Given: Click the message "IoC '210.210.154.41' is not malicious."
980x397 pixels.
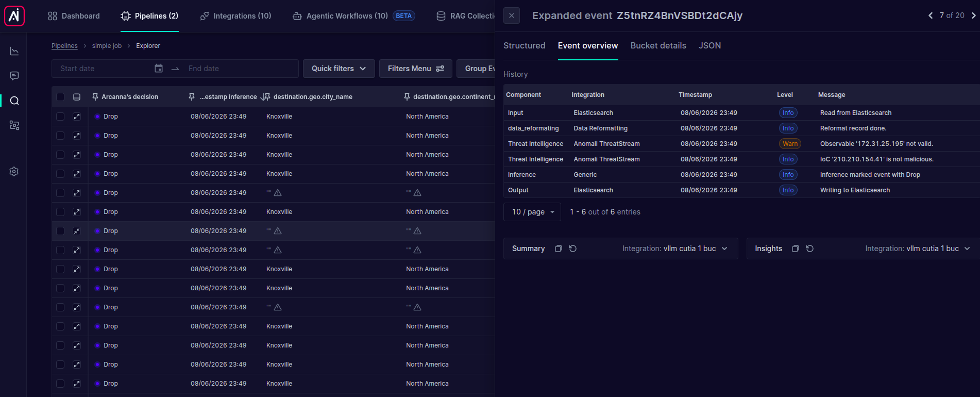Looking at the screenshot, I should pos(876,159).
